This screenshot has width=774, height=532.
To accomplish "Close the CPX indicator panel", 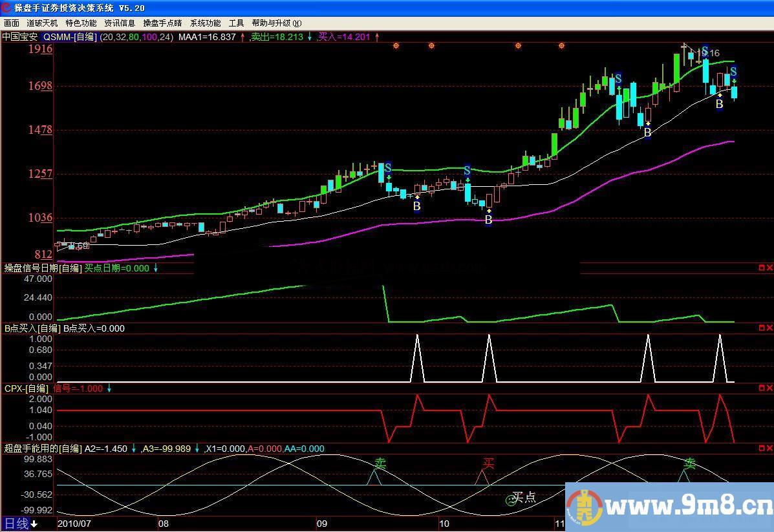I will (769, 388).
